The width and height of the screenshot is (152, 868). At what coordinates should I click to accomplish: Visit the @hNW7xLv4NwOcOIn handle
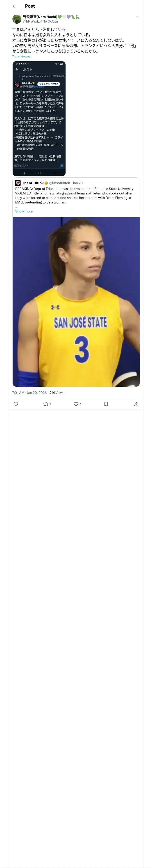tap(41, 21)
